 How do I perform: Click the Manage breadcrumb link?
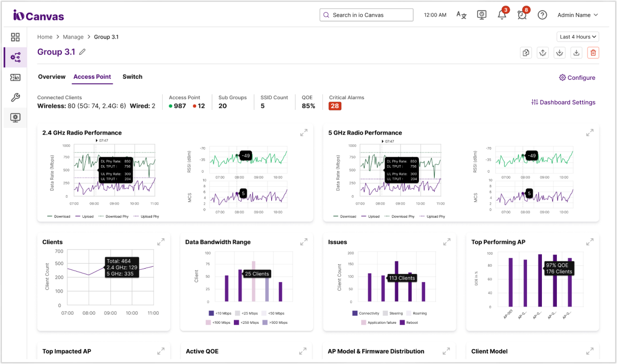point(73,37)
